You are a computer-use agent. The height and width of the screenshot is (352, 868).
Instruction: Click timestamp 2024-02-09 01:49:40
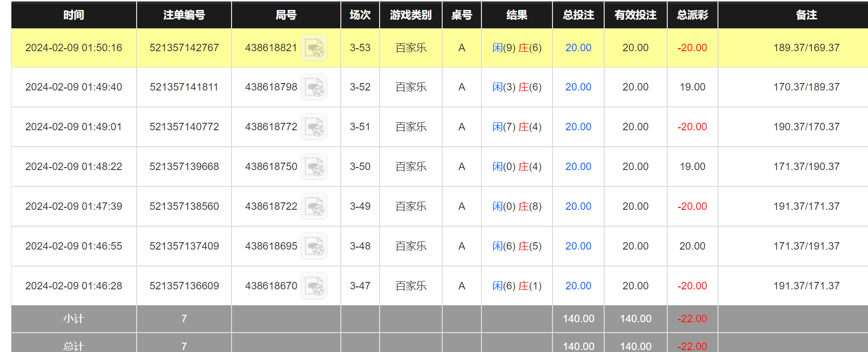tap(74, 87)
